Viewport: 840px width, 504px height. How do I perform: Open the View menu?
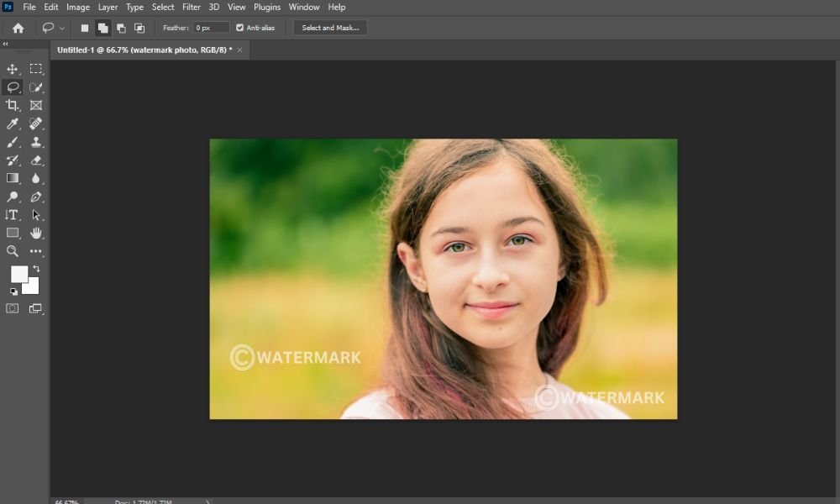[x=236, y=7]
